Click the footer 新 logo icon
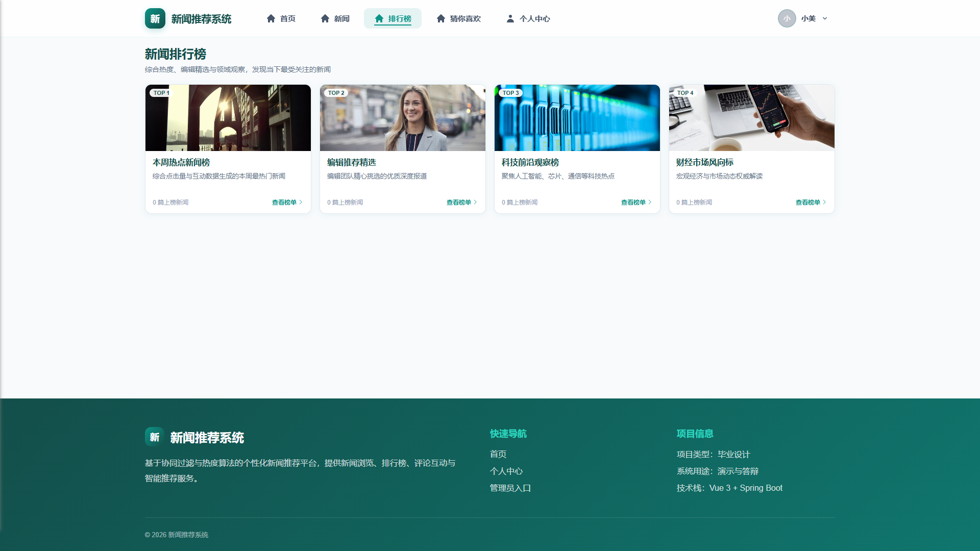The height and width of the screenshot is (551, 980). pyautogui.click(x=155, y=437)
